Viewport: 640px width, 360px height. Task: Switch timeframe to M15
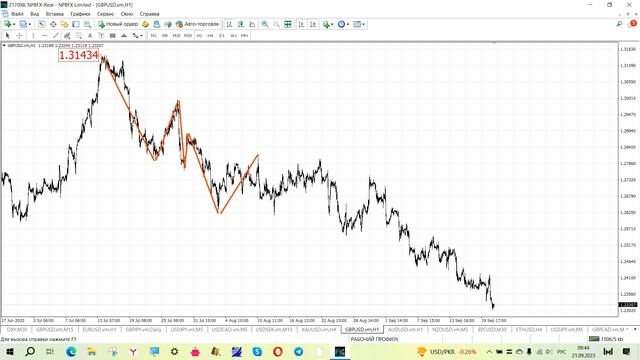[x=176, y=36]
